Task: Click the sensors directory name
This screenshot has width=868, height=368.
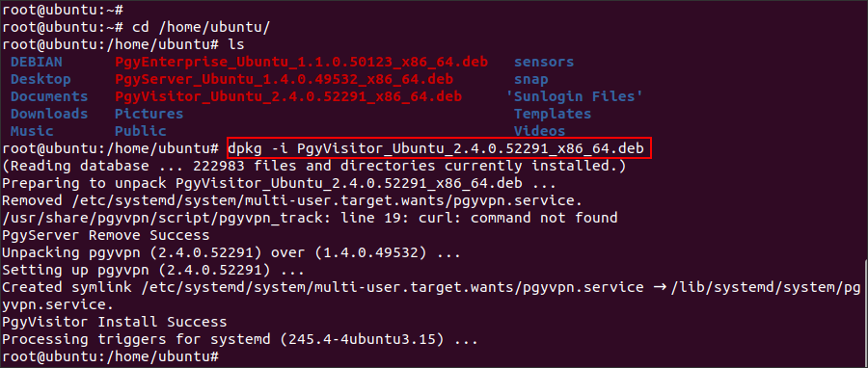Action: tap(544, 62)
